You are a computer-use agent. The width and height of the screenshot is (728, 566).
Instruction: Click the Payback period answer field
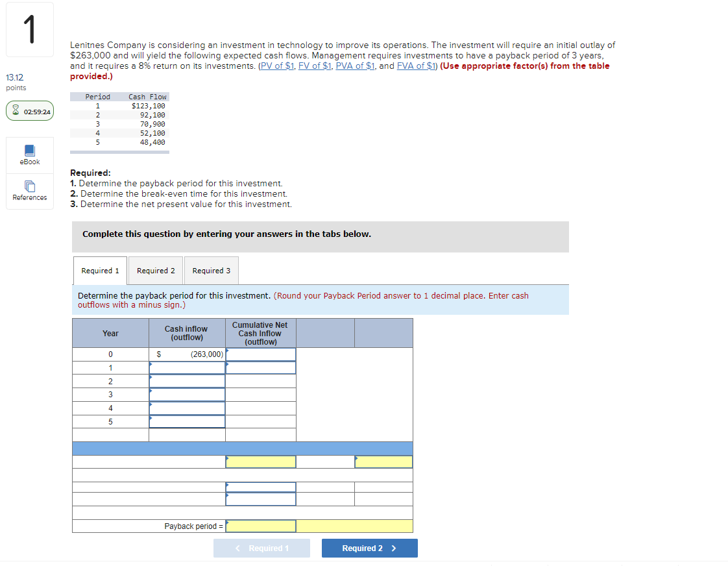[261, 526]
